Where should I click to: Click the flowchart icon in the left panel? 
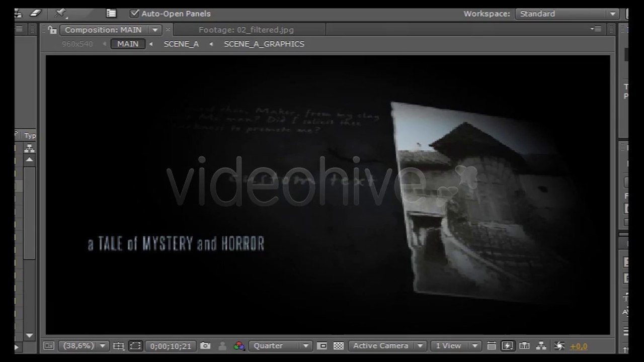pos(30,148)
